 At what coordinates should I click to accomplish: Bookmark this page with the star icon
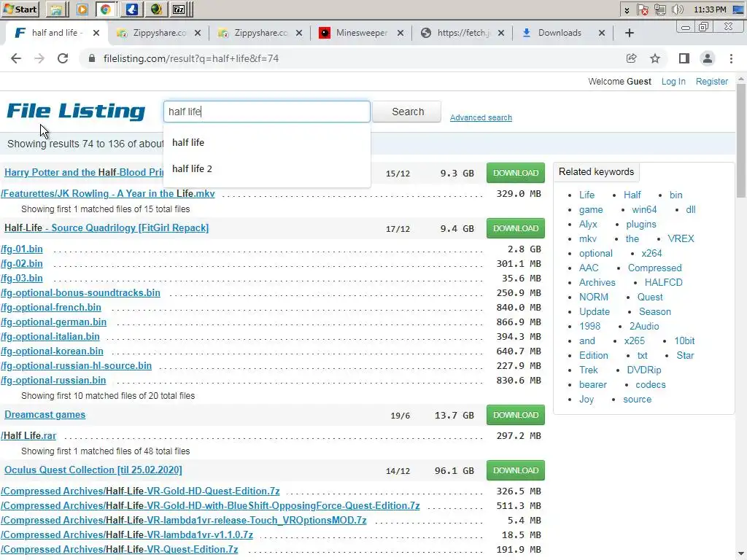[655, 58]
